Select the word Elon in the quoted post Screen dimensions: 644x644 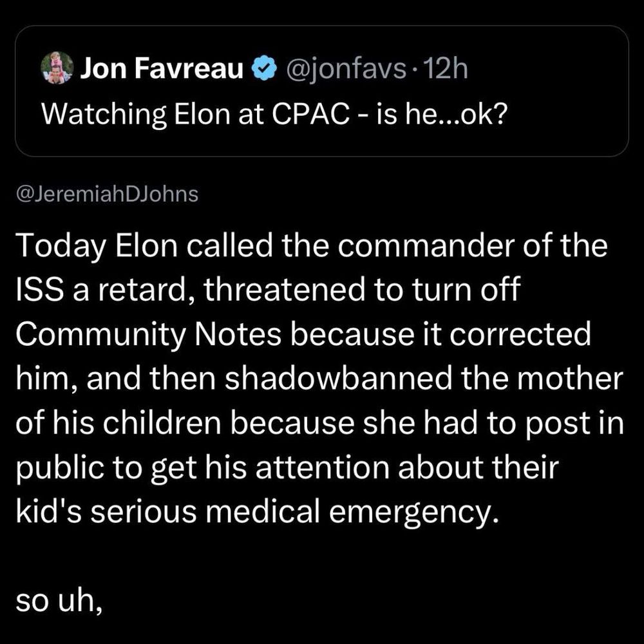pos(202,114)
